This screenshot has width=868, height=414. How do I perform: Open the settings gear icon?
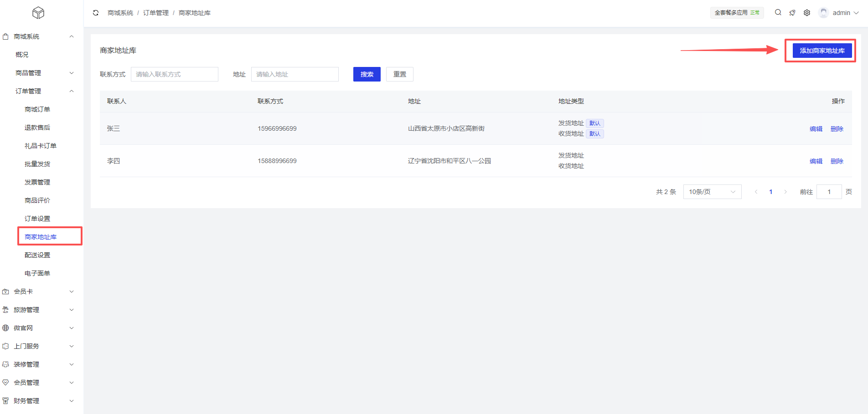(807, 13)
